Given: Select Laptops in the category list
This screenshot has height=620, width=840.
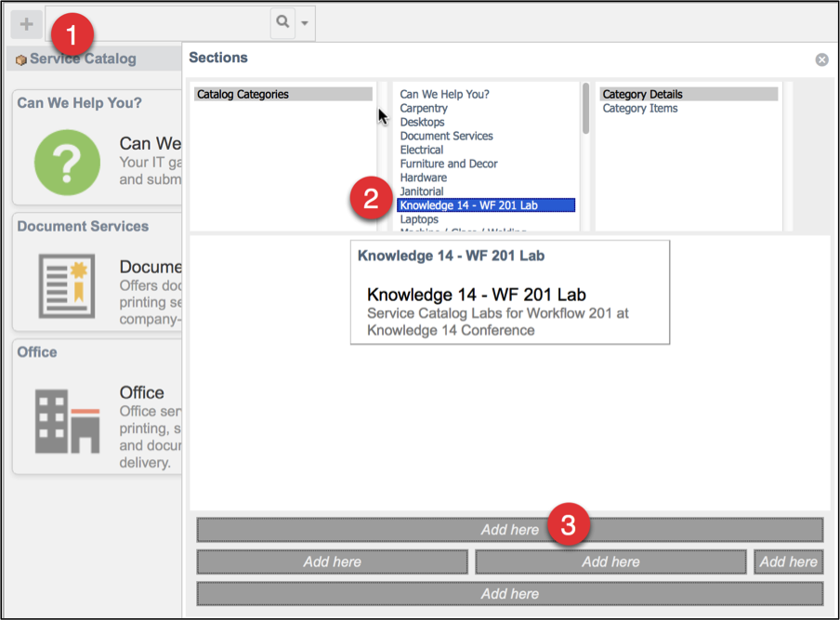Looking at the screenshot, I should pos(419,219).
